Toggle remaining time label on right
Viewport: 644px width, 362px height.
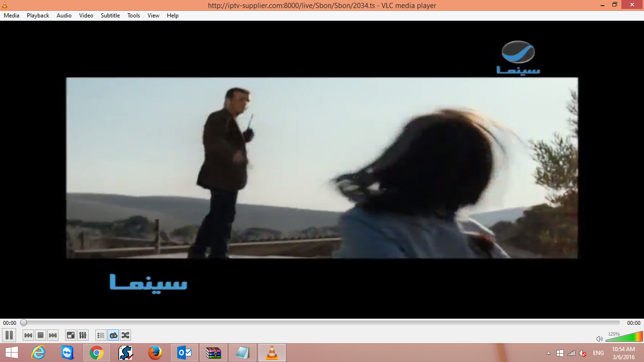(x=634, y=323)
